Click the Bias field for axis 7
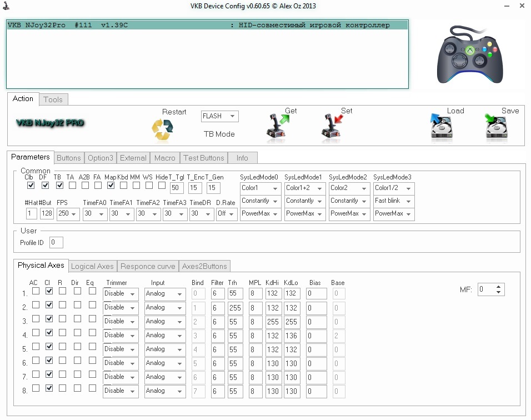Image resolution: width=531 pixels, height=420 pixels. pyautogui.click(x=316, y=377)
